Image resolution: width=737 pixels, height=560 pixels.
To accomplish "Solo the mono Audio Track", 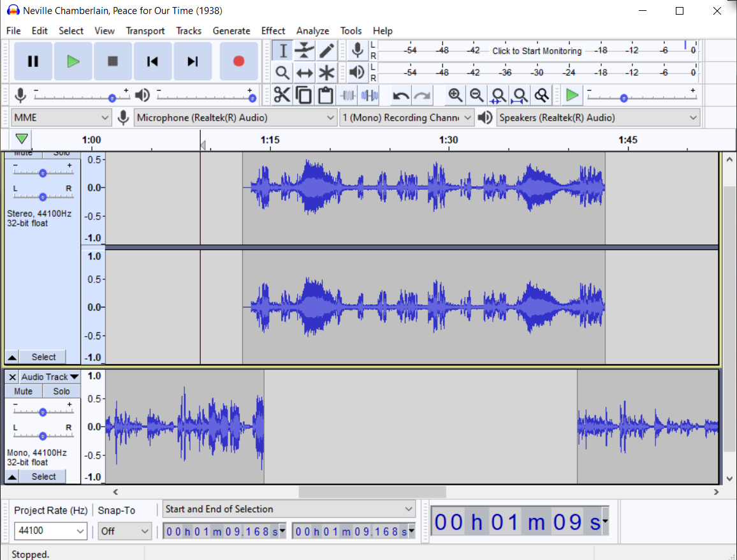I will [x=61, y=391].
